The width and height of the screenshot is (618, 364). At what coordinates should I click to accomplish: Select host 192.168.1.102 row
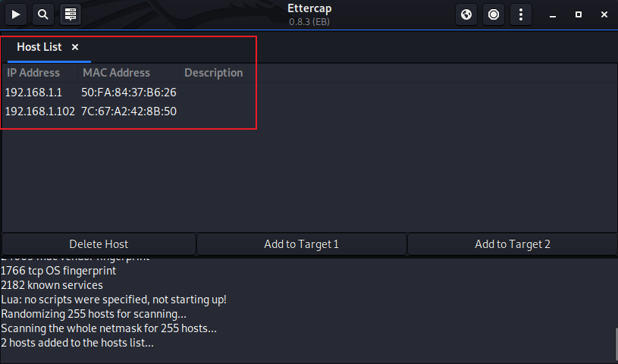(x=309, y=111)
